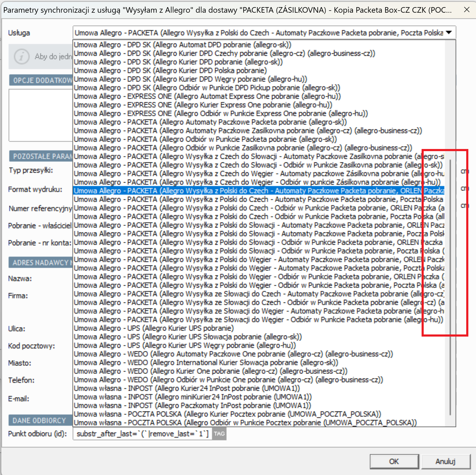Pick highlighted PACKETA Polski do Czech ORLEN option
Image resolution: width=476 pixels, height=475 pixels.
click(x=258, y=191)
